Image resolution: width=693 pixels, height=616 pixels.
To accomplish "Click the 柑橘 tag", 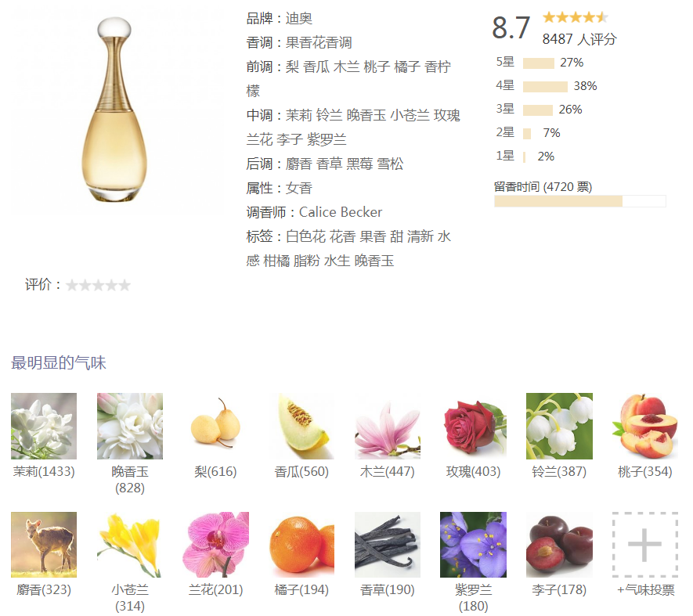I will coord(276,261).
